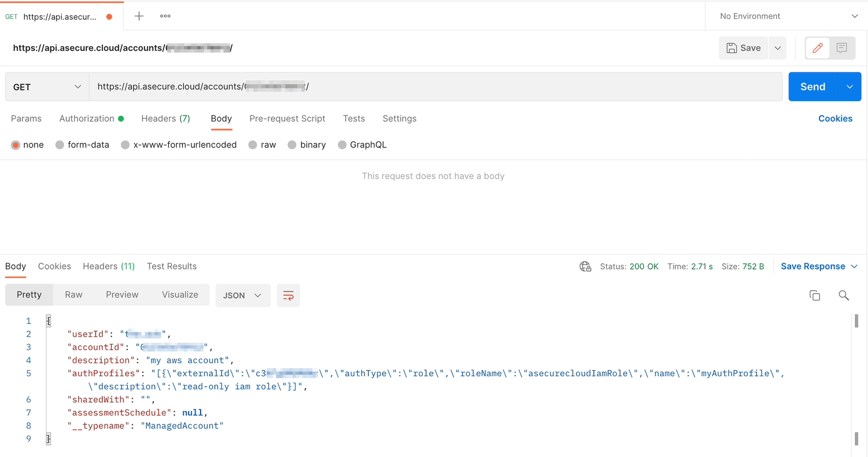Image resolution: width=868 pixels, height=457 pixels.
Task: Copy response using the copy icon
Action: click(x=814, y=295)
